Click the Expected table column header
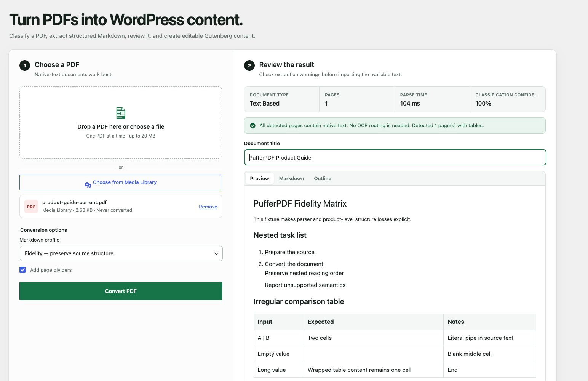The image size is (588, 381). [x=374, y=322]
